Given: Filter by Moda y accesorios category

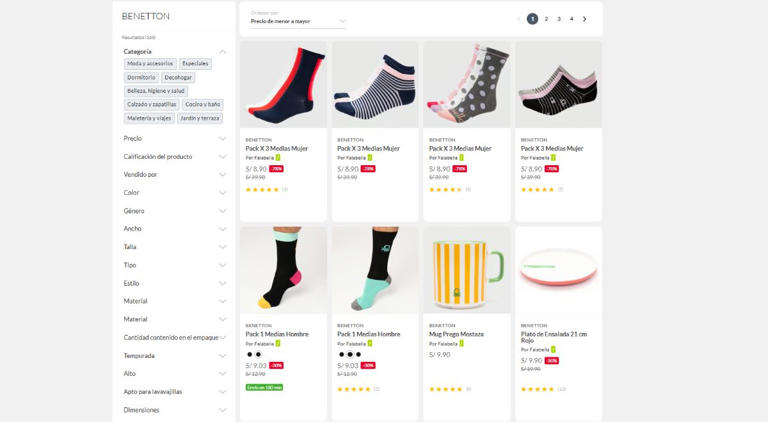Looking at the screenshot, I should point(150,64).
